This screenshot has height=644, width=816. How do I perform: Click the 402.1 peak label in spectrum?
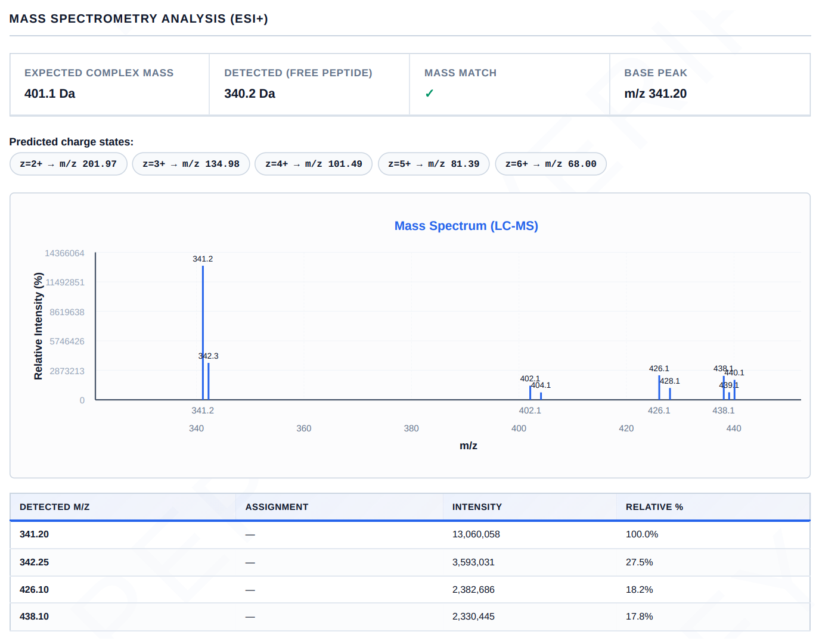click(530, 379)
